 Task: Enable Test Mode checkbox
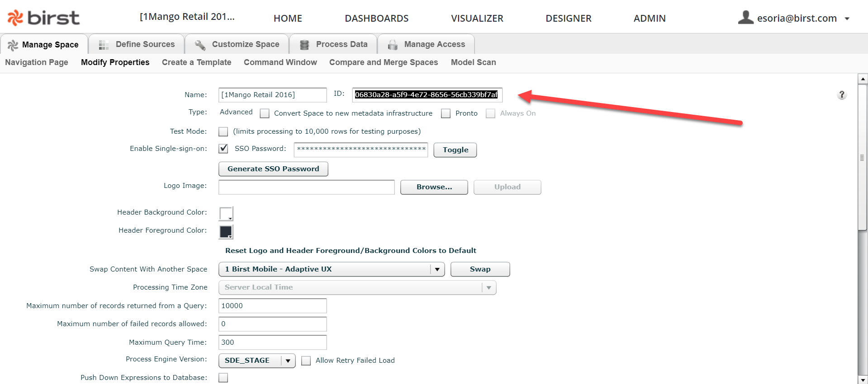223,131
